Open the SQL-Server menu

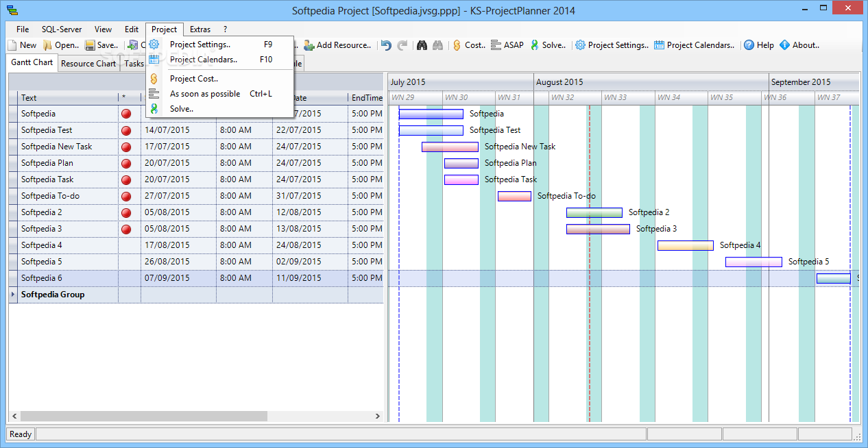point(62,29)
